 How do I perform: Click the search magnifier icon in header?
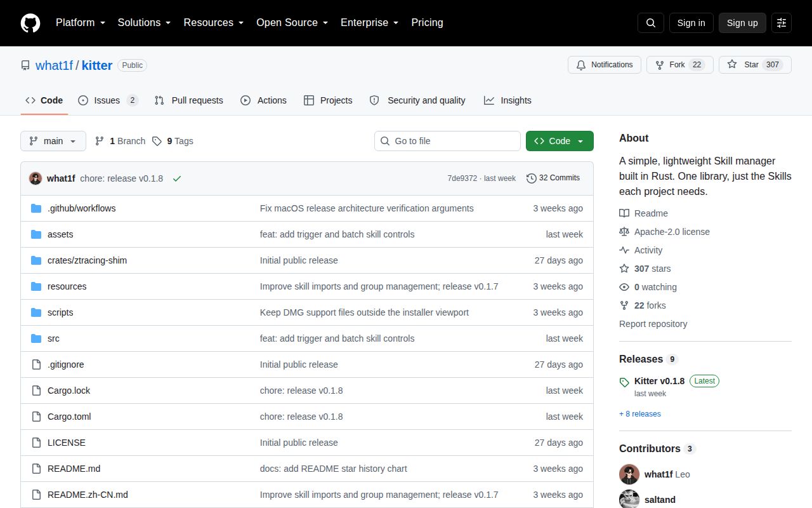tap(651, 23)
